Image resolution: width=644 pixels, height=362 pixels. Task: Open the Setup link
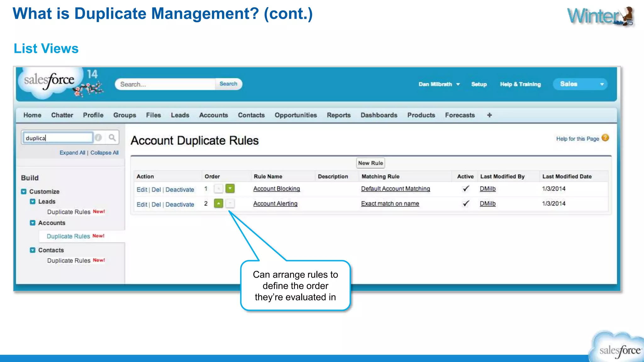pos(479,84)
